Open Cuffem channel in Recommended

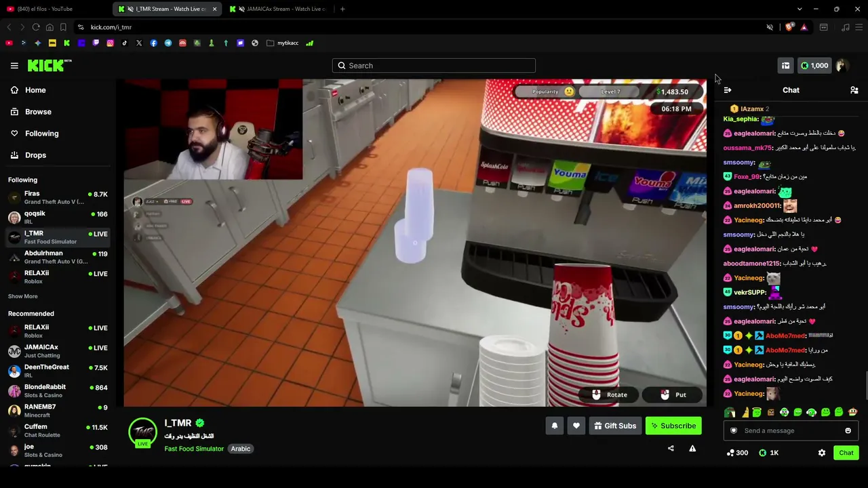58,430
